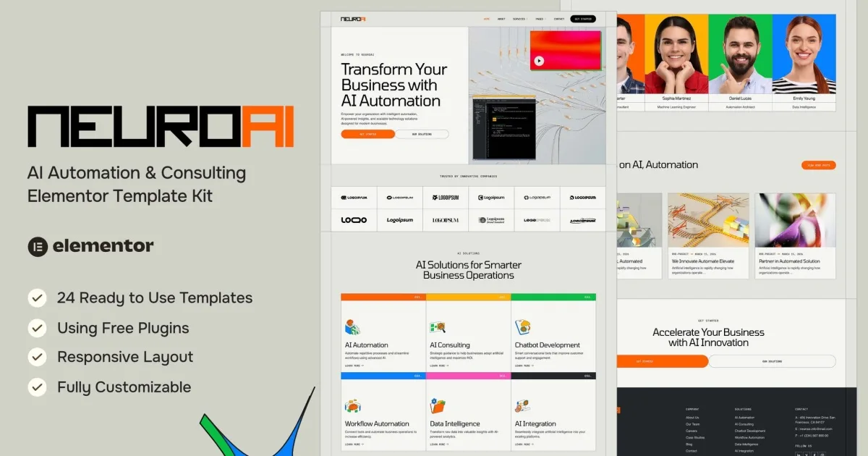Click the Our Solutions button in the hero
Viewport: 868px width, 456px height.
coord(422,134)
